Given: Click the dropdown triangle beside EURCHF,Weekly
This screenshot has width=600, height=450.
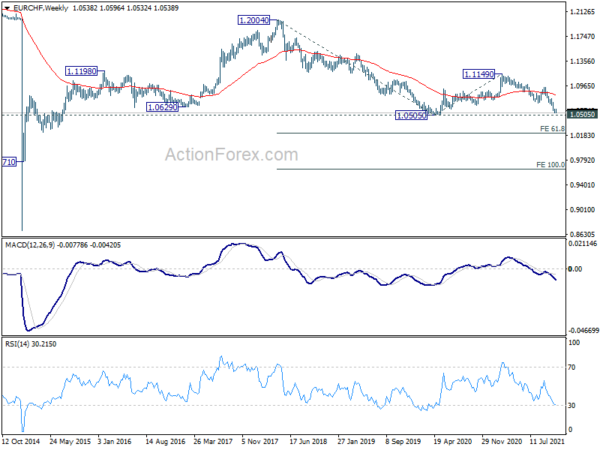Looking at the screenshot, I should coord(7,8).
